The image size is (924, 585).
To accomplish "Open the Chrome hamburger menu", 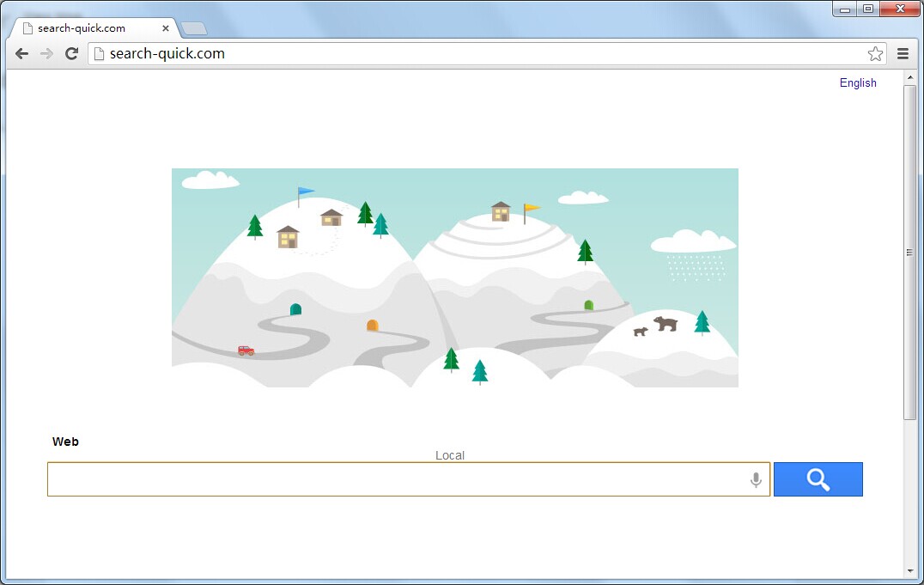I will [903, 53].
